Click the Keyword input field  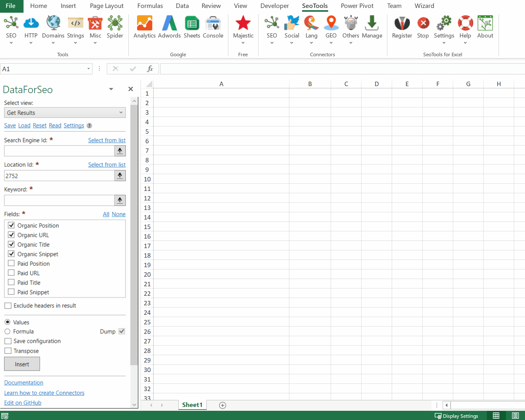[59, 200]
